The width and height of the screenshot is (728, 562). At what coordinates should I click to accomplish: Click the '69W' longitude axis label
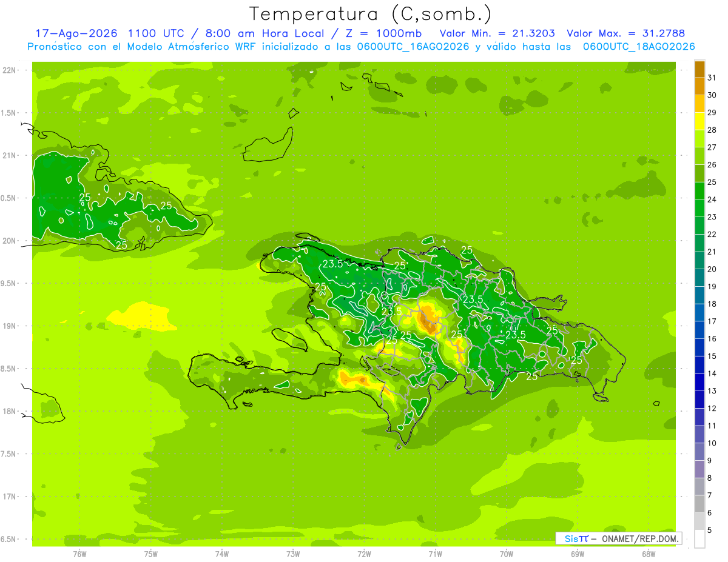(x=578, y=554)
